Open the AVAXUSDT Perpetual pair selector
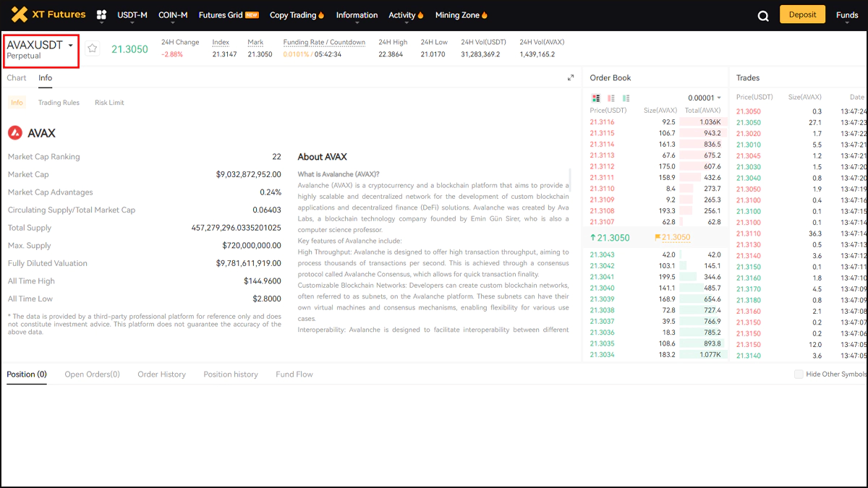 click(41, 50)
